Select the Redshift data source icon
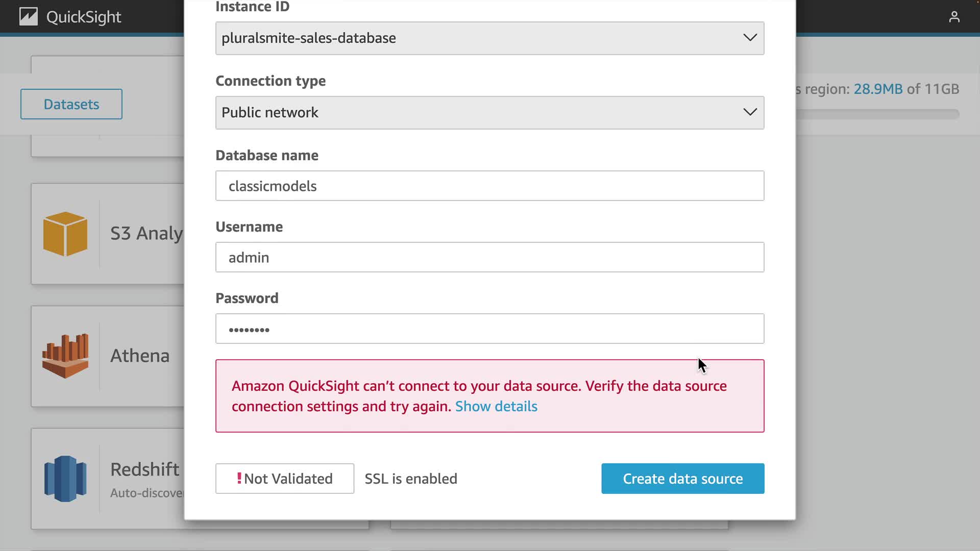The image size is (980, 551). [x=65, y=479]
